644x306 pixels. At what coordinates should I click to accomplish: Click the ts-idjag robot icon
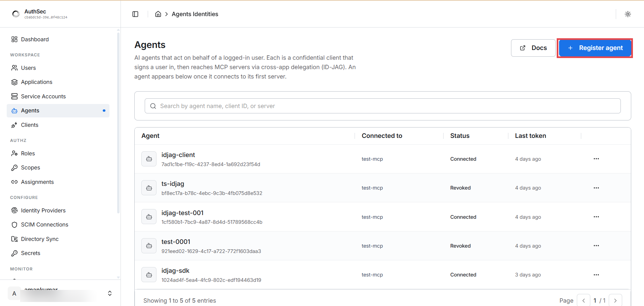point(149,188)
